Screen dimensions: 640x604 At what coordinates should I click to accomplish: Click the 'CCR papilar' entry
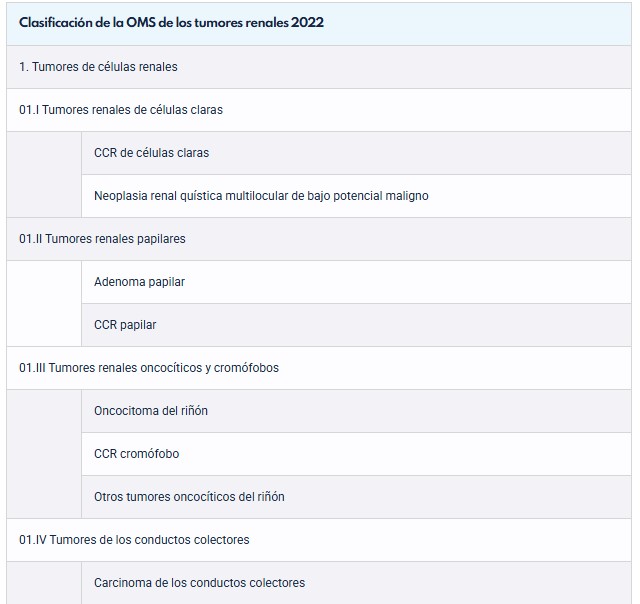(125, 325)
